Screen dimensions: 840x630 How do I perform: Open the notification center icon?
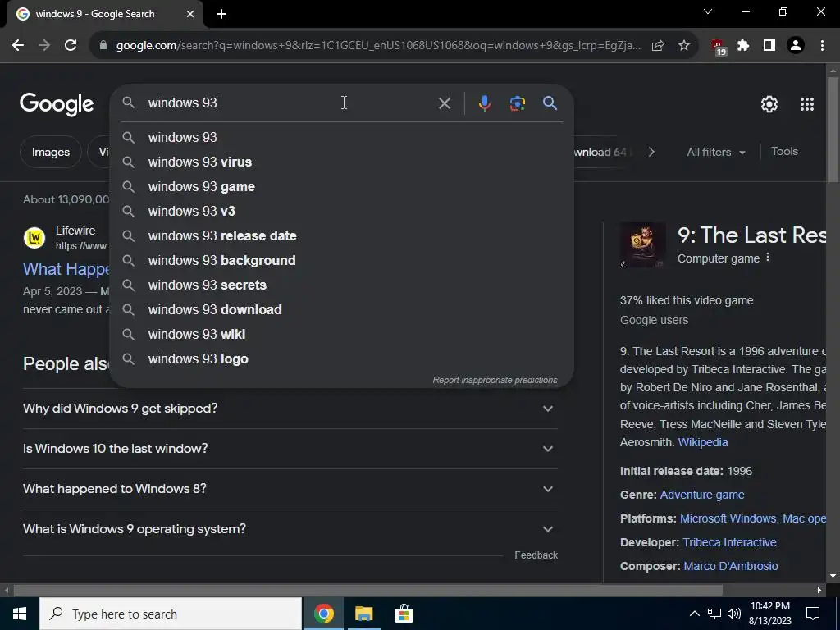[x=813, y=614]
